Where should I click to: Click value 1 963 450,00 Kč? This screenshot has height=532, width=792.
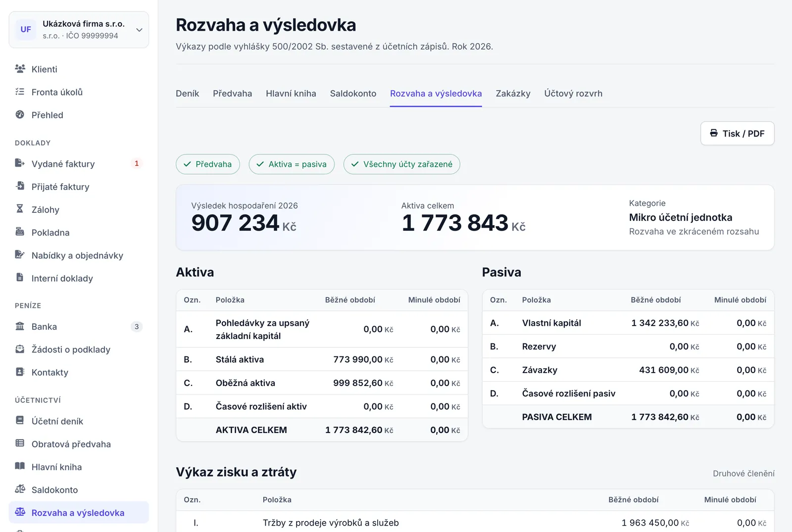coord(655,523)
